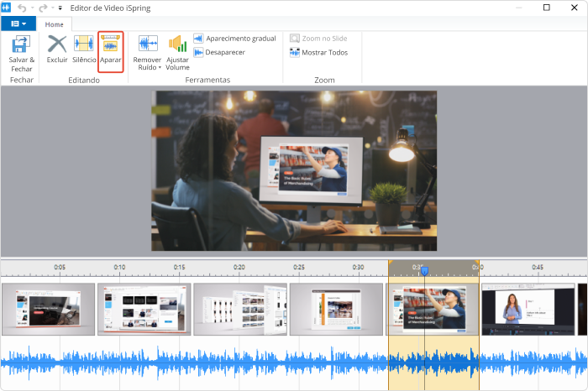Click the 0:10 mark on the ruler
588x391 pixels.
point(119,267)
